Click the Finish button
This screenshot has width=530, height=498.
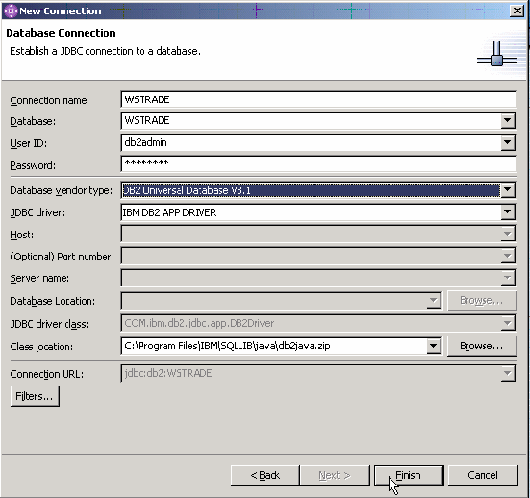tap(409, 475)
